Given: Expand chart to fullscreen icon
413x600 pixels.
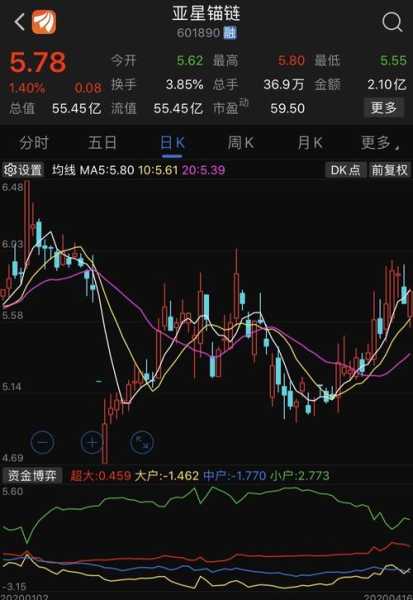Looking at the screenshot, I should click(142, 442).
